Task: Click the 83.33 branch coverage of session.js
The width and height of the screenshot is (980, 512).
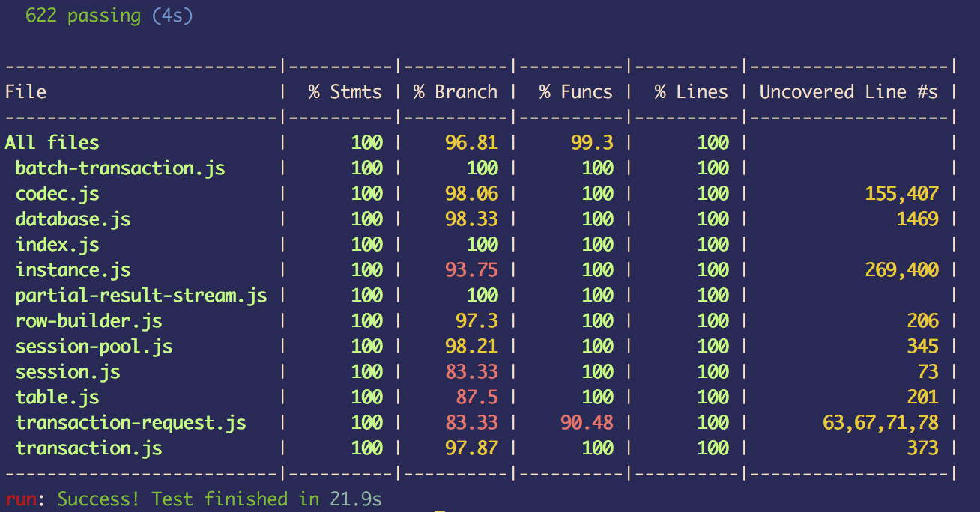Action: (471, 372)
